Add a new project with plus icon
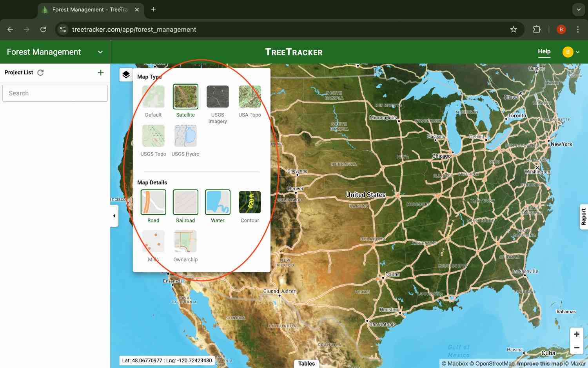This screenshot has height=368, width=588. 101,73
